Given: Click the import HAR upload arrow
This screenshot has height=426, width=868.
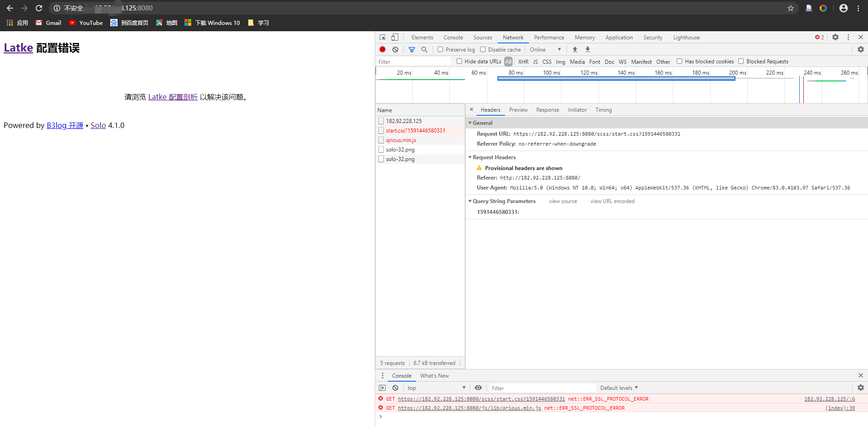Looking at the screenshot, I should click(x=575, y=49).
